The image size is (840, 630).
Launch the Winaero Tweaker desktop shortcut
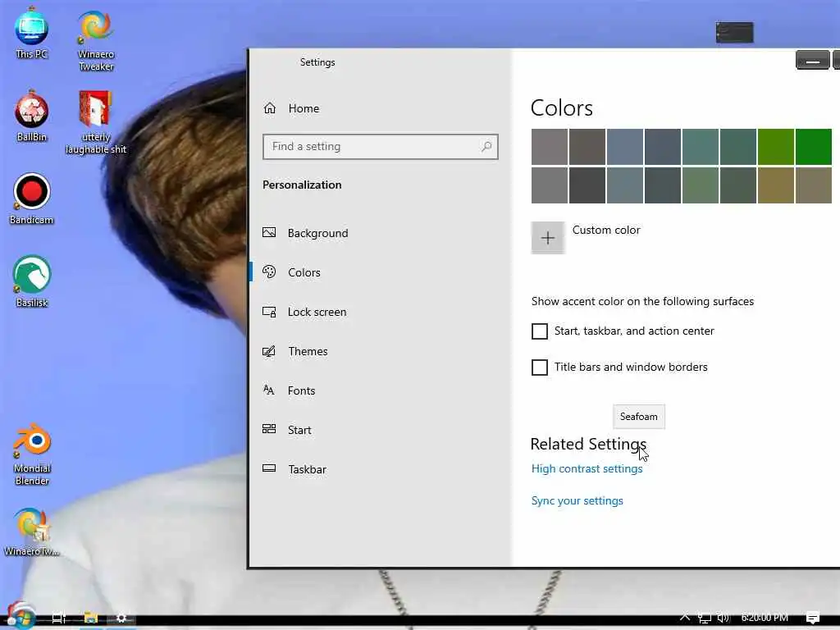[96, 41]
